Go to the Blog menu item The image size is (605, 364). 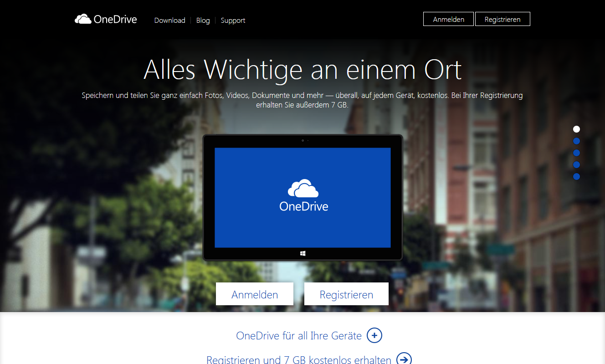point(203,21)
